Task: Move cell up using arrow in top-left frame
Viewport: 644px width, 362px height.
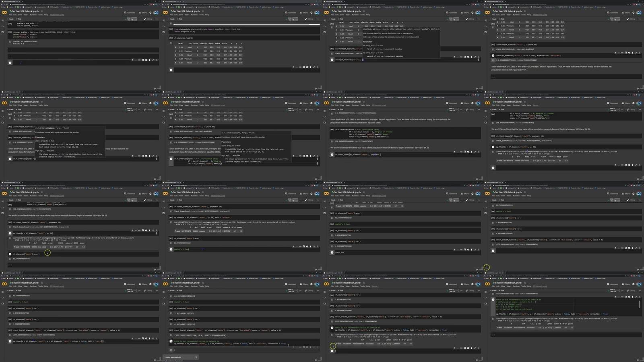Action: tap(132, 60)
